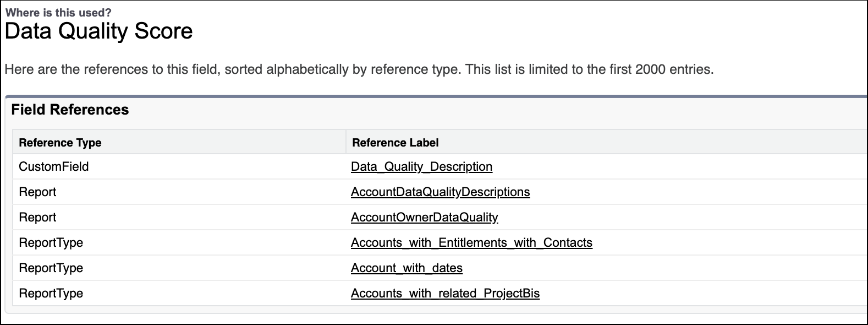Screen dimensions: 868x325
Task: Click the Reference Type column header
Action: (60, 143)
